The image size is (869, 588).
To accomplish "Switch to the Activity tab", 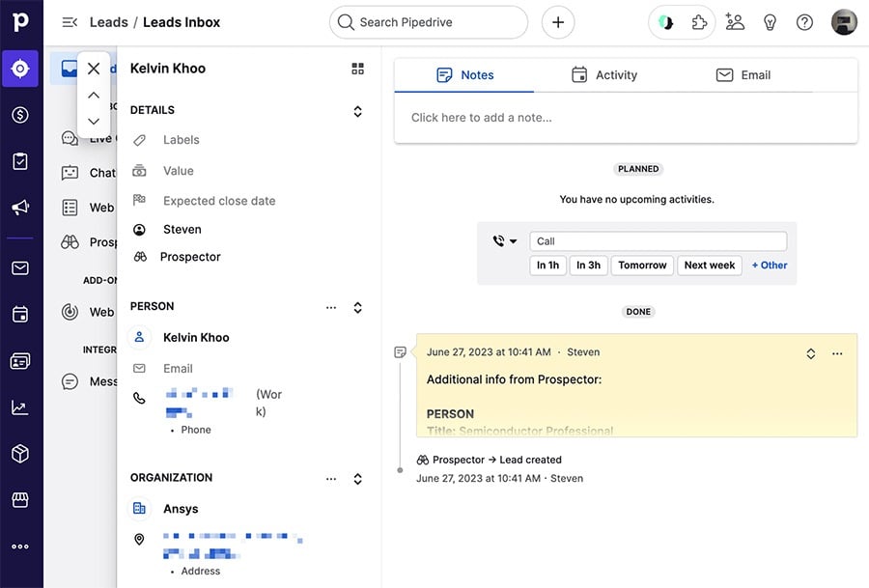I will click(x=604, y=74).
